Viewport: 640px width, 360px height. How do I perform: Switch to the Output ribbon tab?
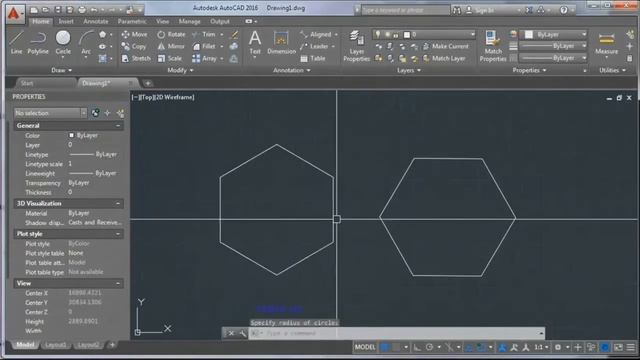220,21
